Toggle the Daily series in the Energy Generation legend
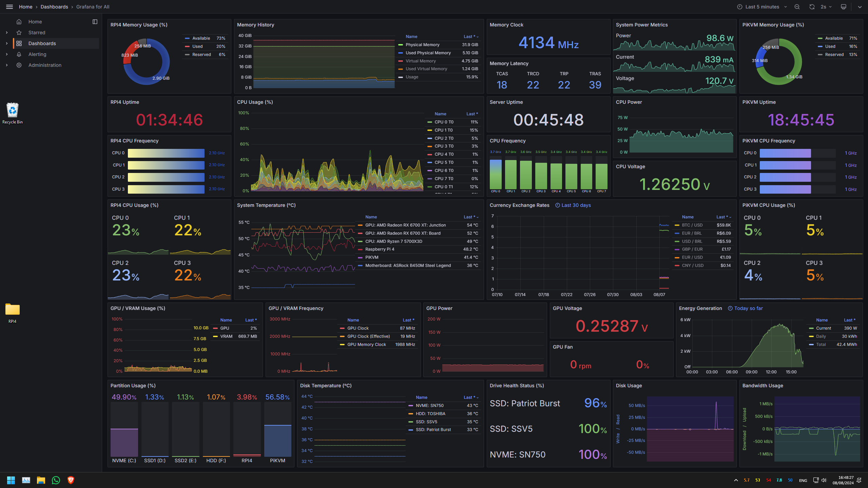Image resolution: width=868 pixels, height=488 pixels. (821, 336)
